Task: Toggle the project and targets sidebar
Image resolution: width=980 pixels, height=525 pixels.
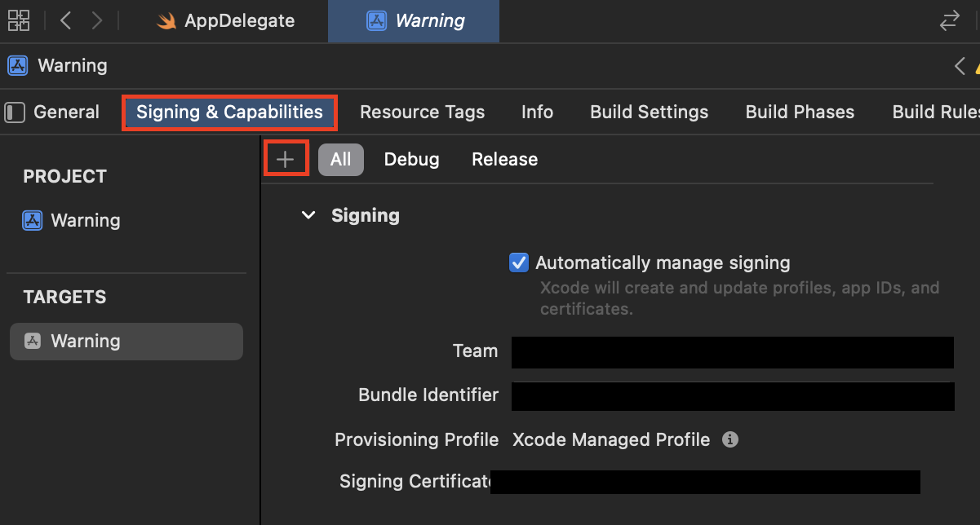Action: [15, 112]
